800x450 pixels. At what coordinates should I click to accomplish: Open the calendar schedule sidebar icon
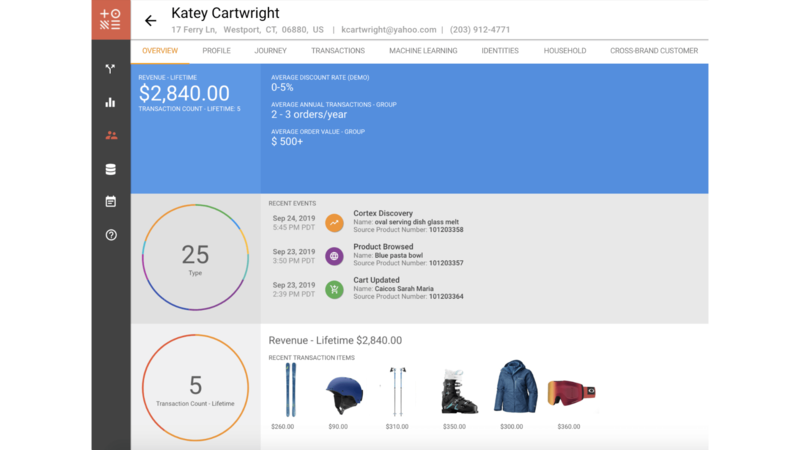tap(110, 202)
